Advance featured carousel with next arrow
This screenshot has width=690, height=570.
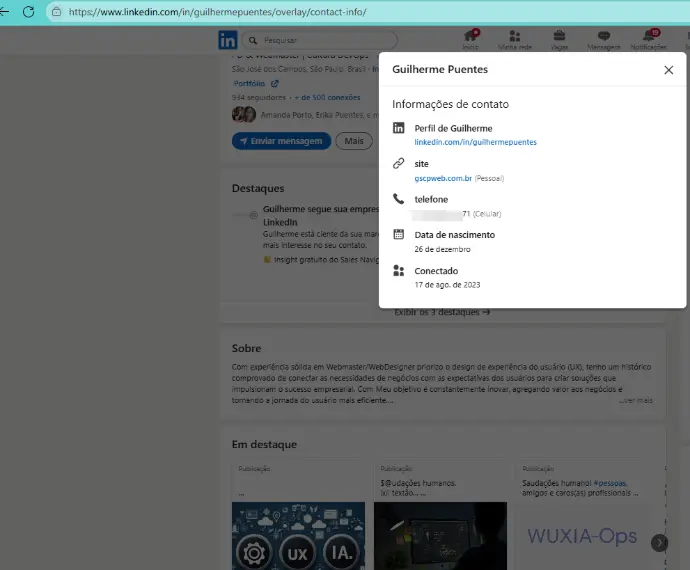(x=659, y=543)
